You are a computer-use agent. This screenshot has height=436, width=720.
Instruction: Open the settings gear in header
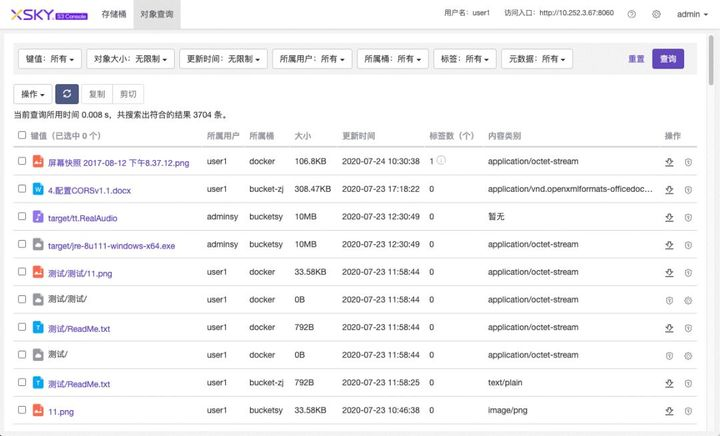(x=656, y=14)
